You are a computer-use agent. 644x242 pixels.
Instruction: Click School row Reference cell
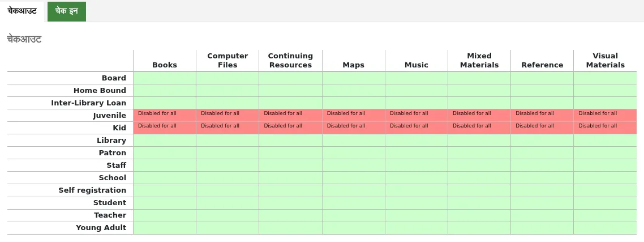pyautogui.click(x=542, y=178)
